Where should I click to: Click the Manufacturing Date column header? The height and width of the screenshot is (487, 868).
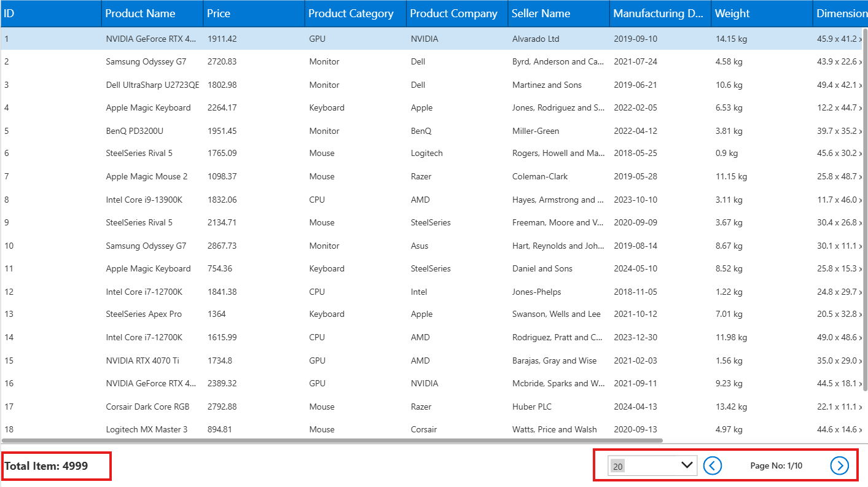click(660, 14)
